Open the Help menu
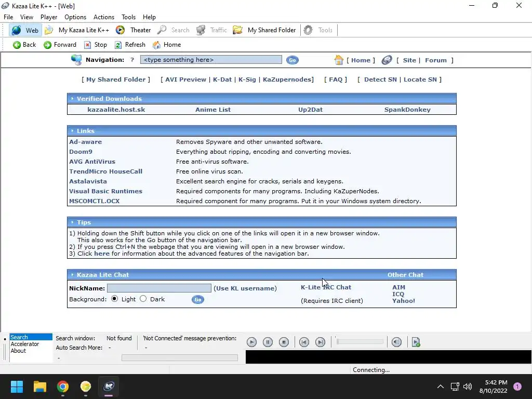Screen dimensions: 532x399 point(149,17)
